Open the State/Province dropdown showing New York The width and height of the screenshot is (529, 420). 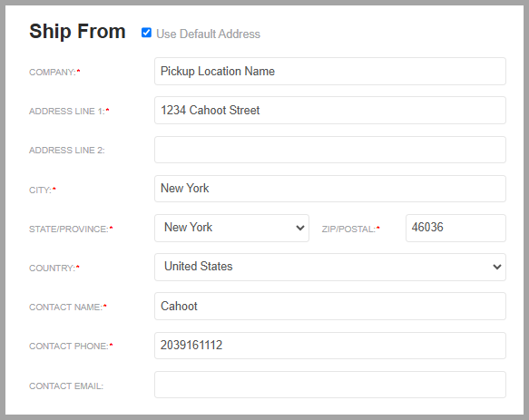pos(231,228)
